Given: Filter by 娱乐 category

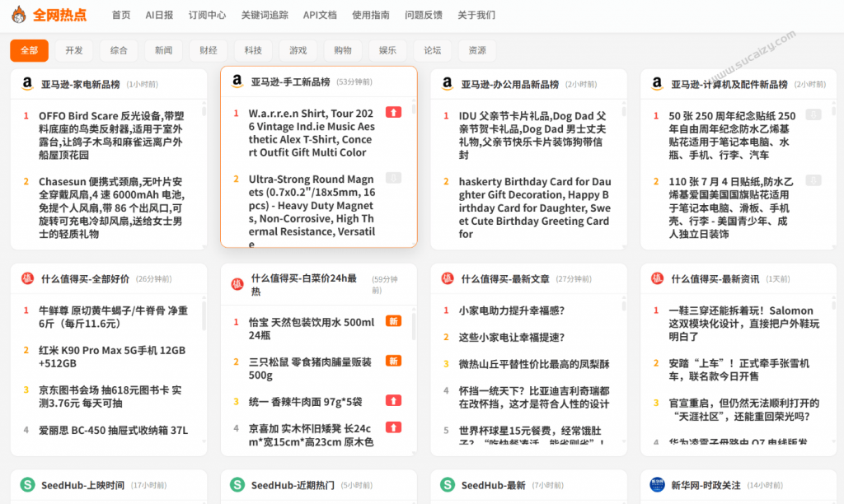Looking at the screenshot, I should tap(387, 50).
